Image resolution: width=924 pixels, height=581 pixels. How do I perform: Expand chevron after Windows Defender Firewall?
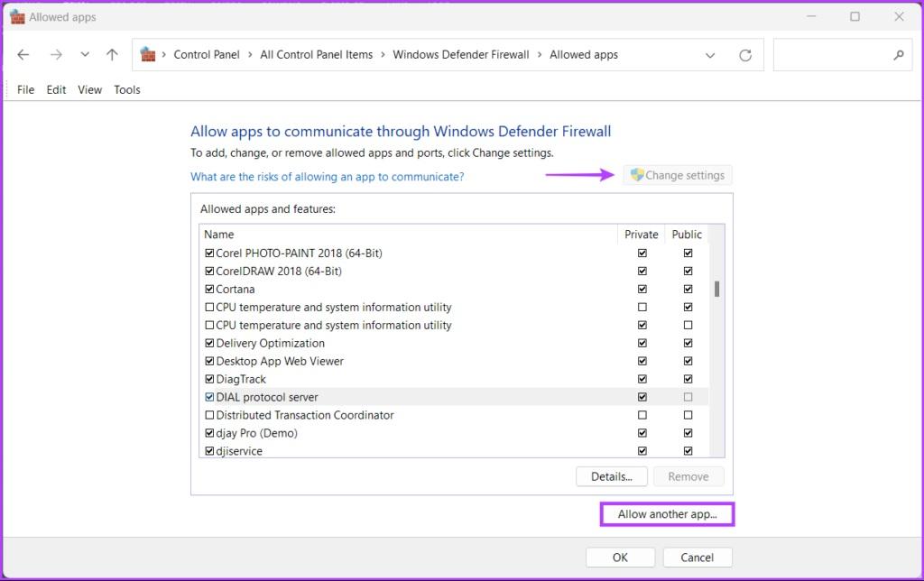(540, 55)
